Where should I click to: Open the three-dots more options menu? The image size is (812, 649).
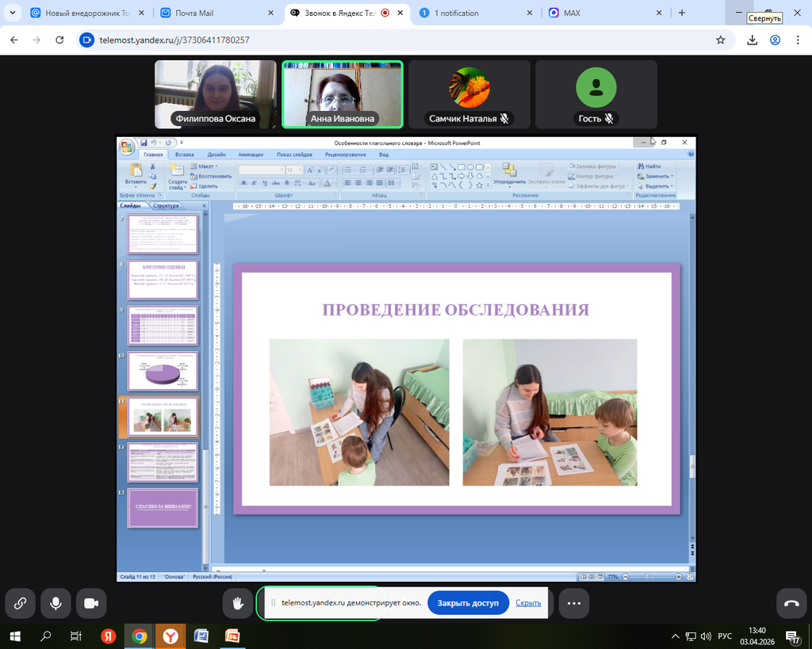click(574, 603)
